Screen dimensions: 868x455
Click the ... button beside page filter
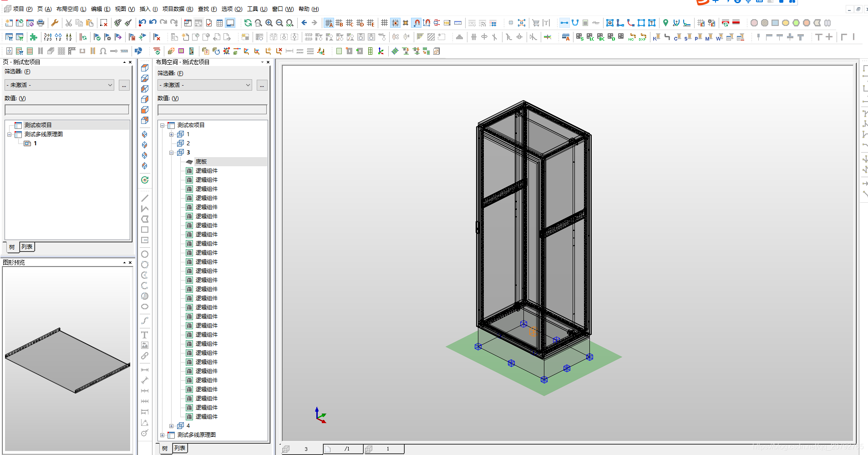click(124, 85)
